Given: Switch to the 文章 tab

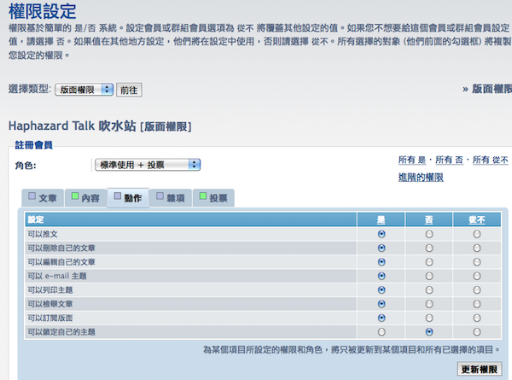Looking at the screenshot, I should 43,198.
